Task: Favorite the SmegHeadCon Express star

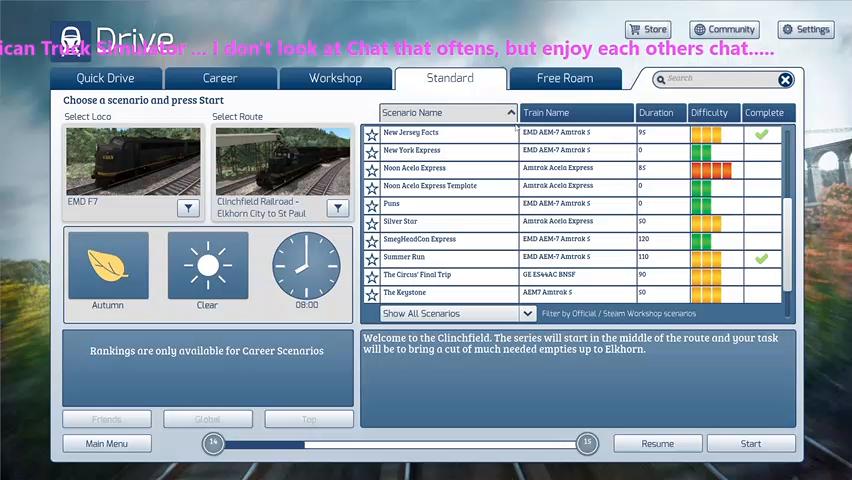Action: (372, 241)
